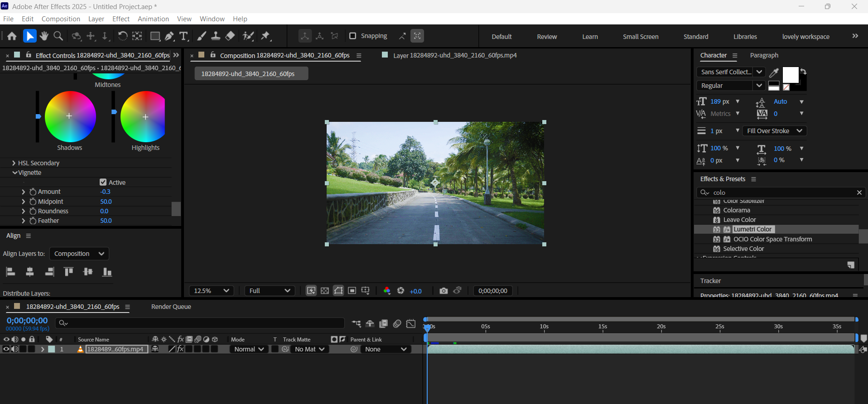Select the Roto Brush tool
The image size is (868, 404).
pos(248,36)
